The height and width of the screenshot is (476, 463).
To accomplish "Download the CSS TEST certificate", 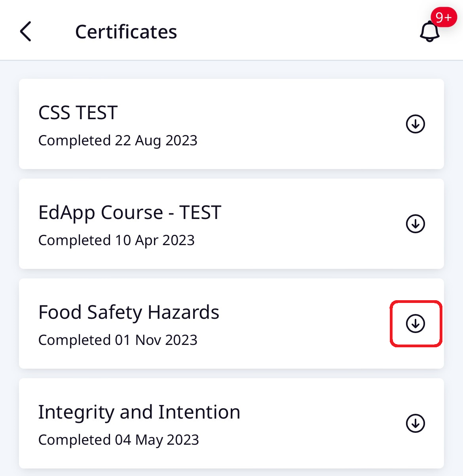I will coord(415,124).
